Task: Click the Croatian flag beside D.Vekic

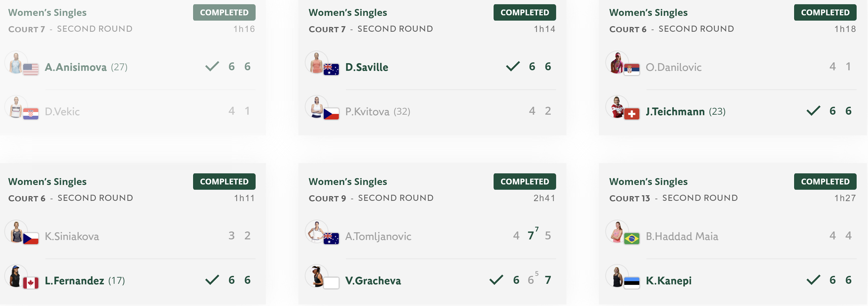Action: tap(31, 114)
